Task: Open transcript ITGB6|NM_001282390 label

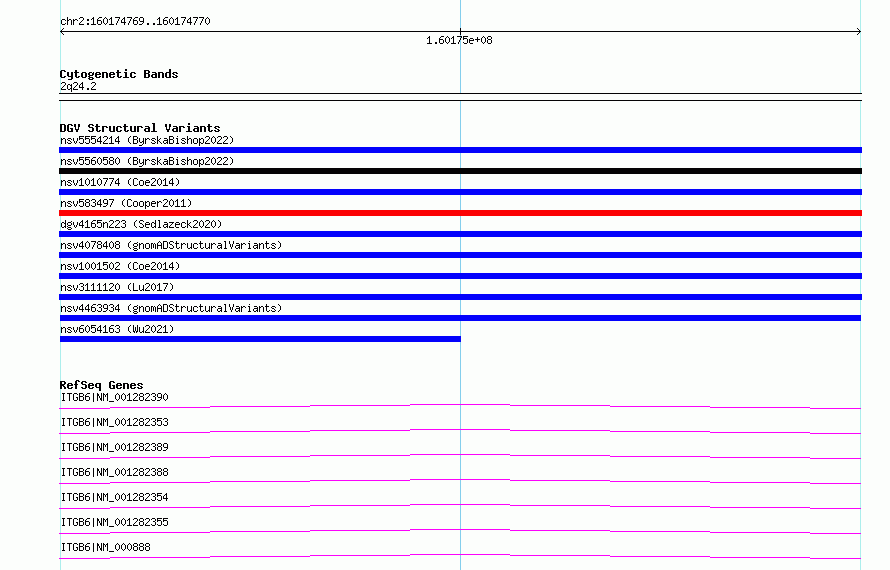Action: pos(115,397)
